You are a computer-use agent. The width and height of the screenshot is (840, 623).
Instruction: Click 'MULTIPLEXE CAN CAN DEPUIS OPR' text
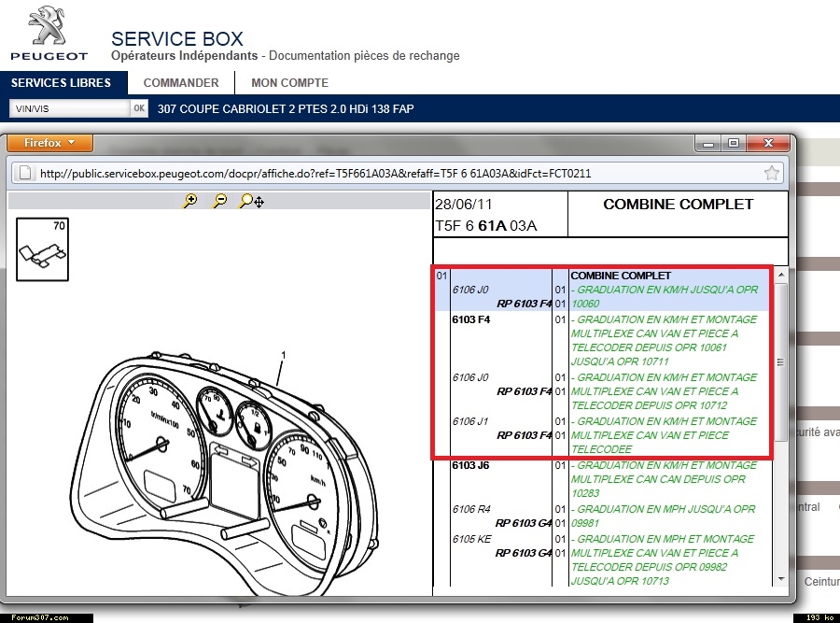click(x=658, y=479)
